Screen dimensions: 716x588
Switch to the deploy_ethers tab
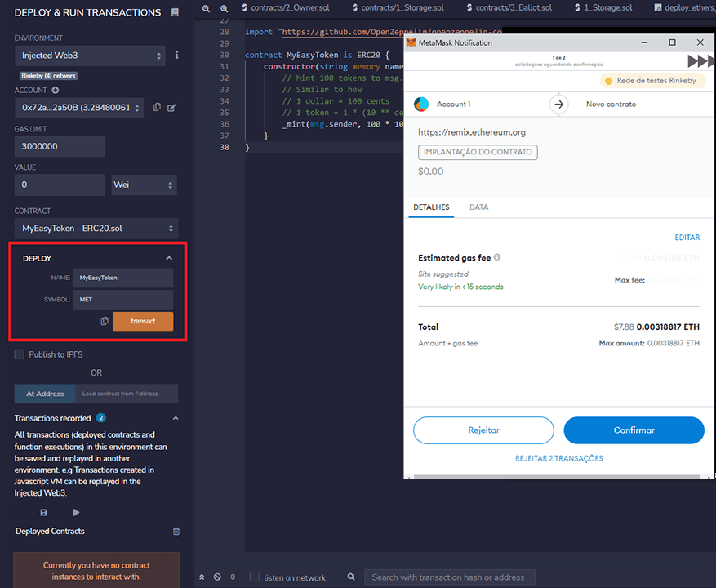click(x=685, y=7)
